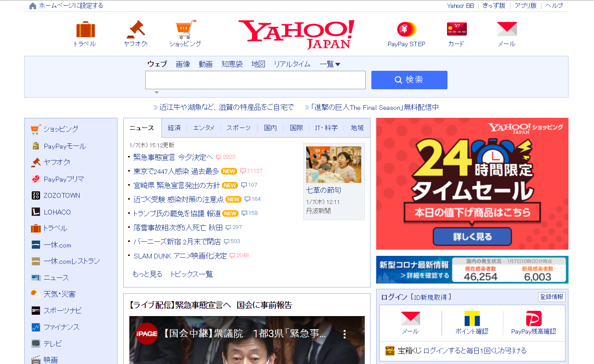The image size is (594, 364).
Task: Open 映画 in the sidebar
Action: (51, 360)
